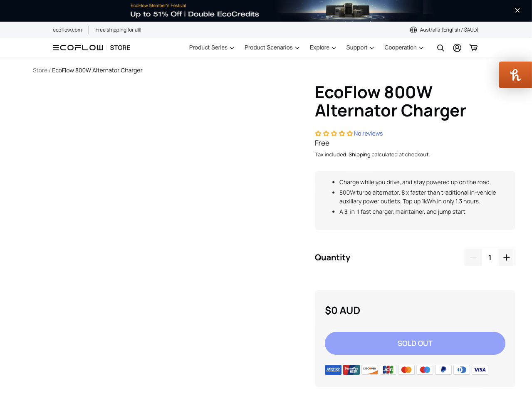Viewport: 532px width, 408px height.
Task: Click the product title heading
Action: (390, 101)
